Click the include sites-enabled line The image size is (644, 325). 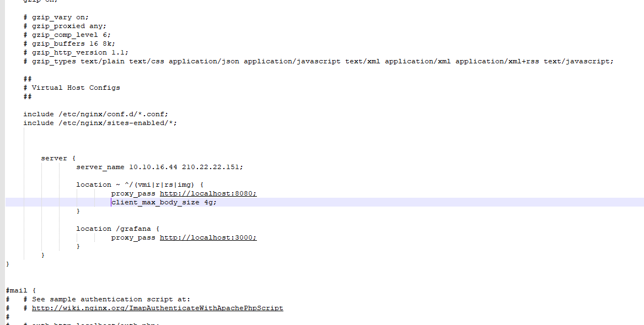coord(100,123)
